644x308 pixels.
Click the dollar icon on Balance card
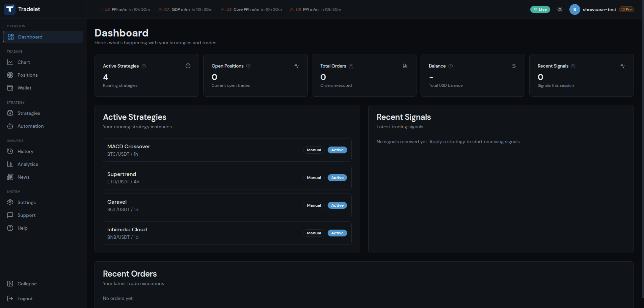(514, 66)
